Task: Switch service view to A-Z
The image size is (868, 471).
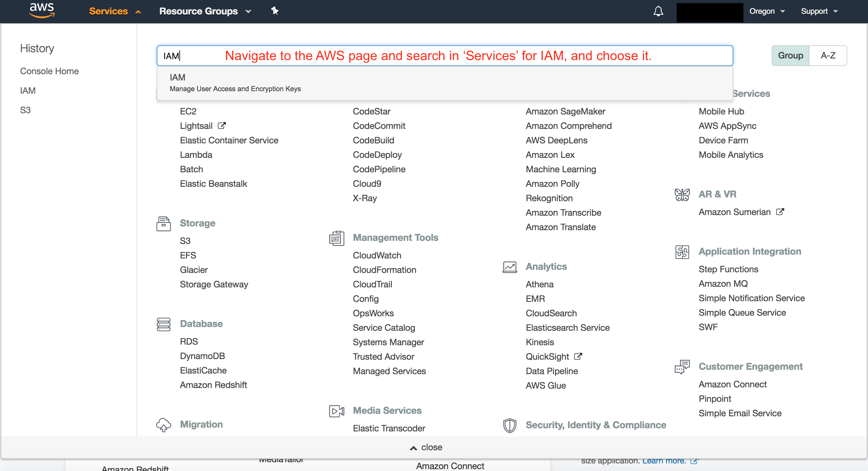Action: (828, 56)
